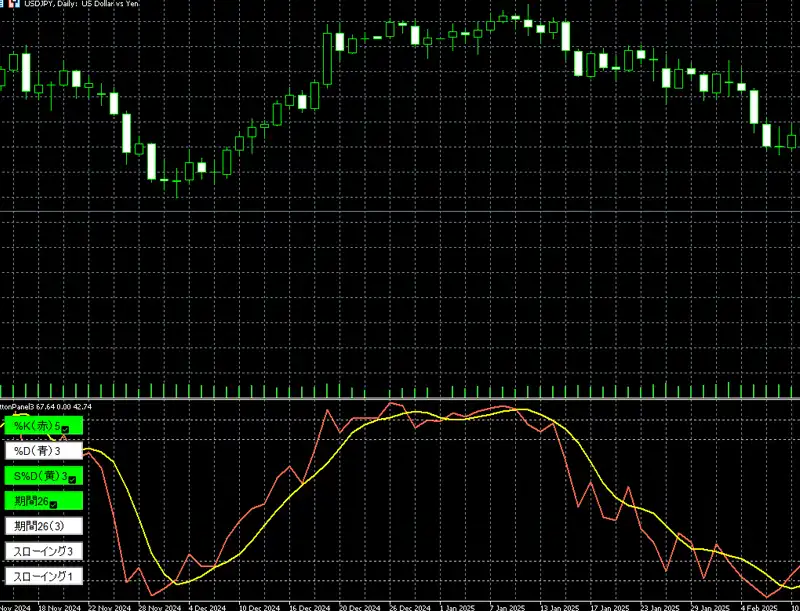Viewport: 800px width, 611px height.
Task: Disable the green 期間26 button
Action: [35, 501]
